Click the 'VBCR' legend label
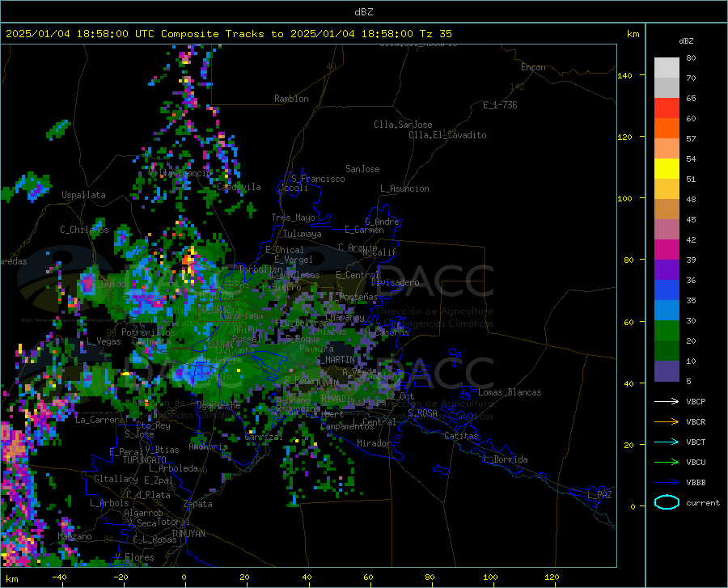 [696, 422]
